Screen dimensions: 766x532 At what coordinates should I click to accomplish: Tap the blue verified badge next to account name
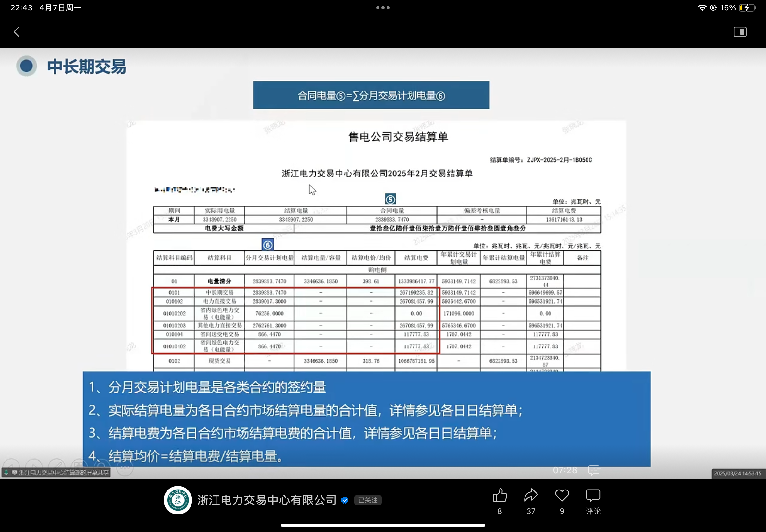tap(345, 500)
